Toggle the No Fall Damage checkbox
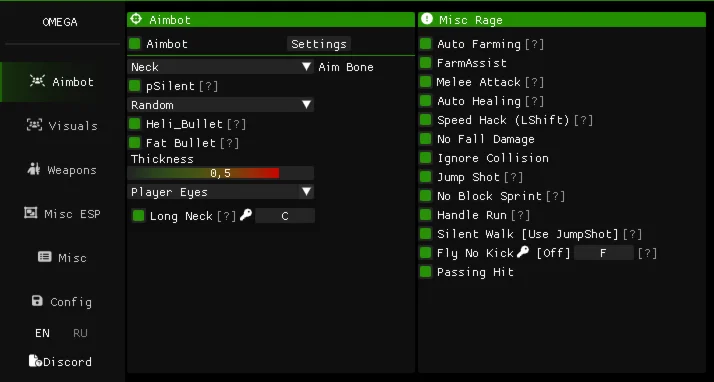This screenshot has height=382, width=714. pos(425,139)
